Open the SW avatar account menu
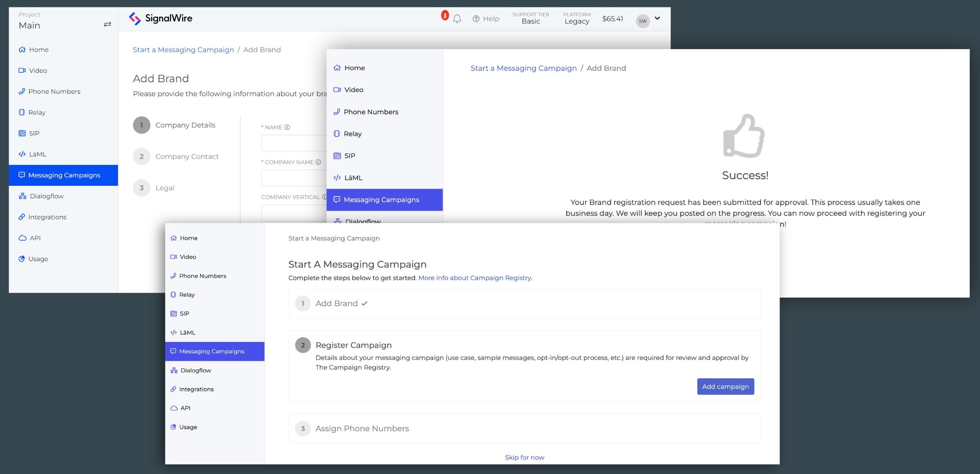The image size is (980, 474). pyautogui.click(x=643, y=21)
